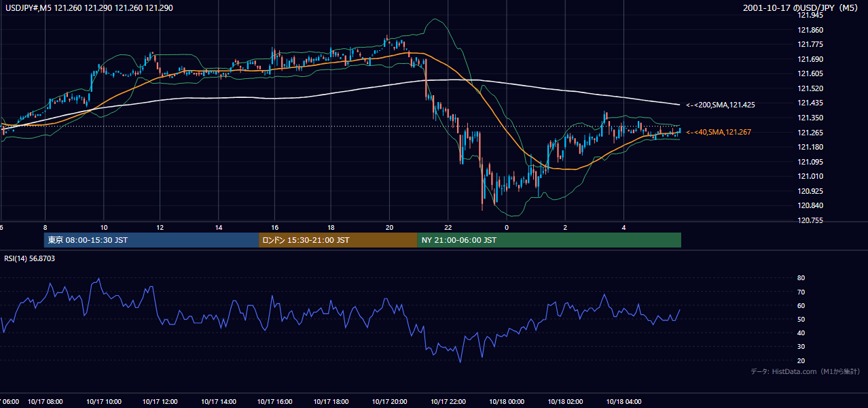Click price axis label 121.095
Image resolution: width=868 pixels, height=408 pixels.
811,161
